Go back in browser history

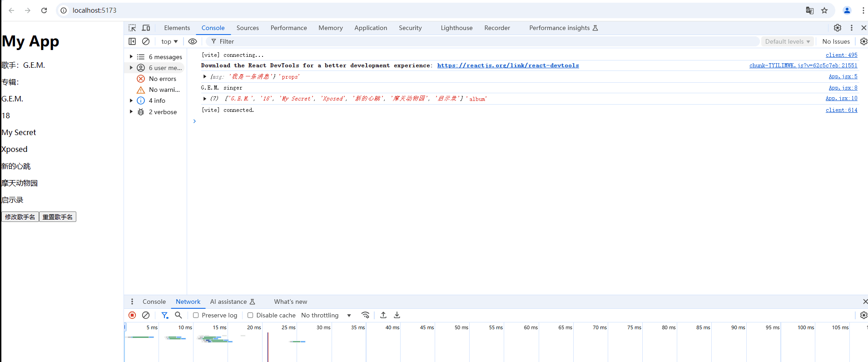[11, 10]
